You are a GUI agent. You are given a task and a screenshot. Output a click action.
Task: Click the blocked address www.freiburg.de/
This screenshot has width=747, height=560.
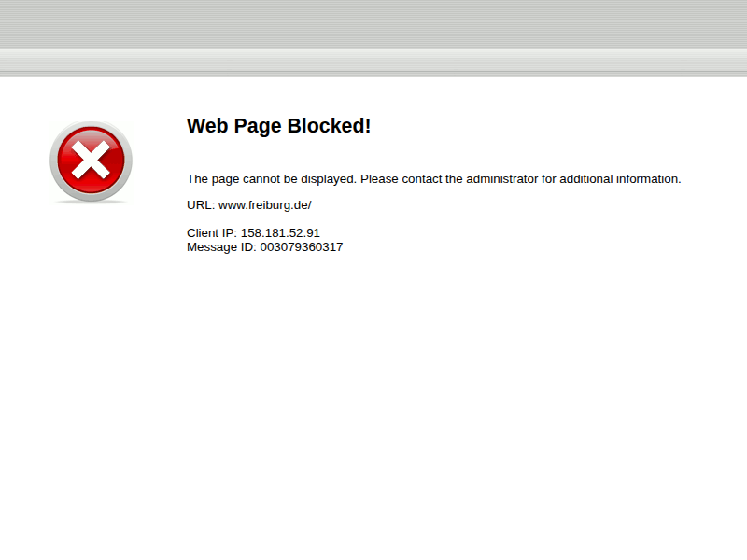pos(264,205)
